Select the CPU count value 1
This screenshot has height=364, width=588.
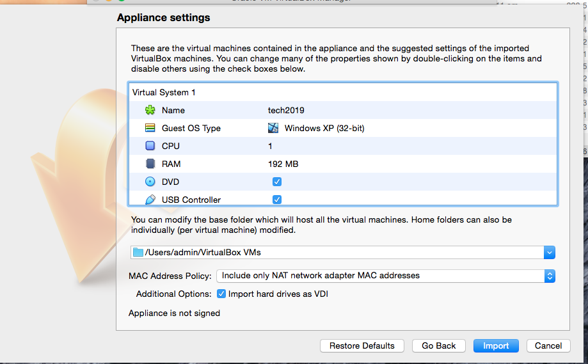(x=270, y=146)
